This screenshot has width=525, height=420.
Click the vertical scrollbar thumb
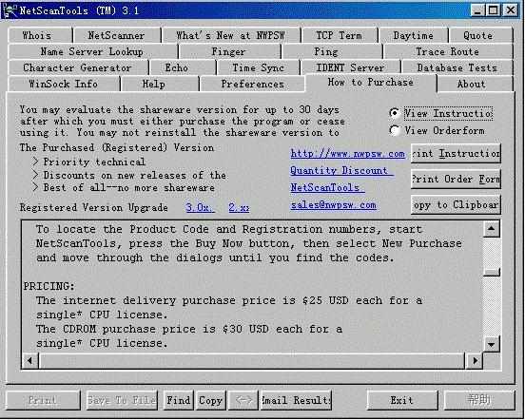tap(492, 272)
